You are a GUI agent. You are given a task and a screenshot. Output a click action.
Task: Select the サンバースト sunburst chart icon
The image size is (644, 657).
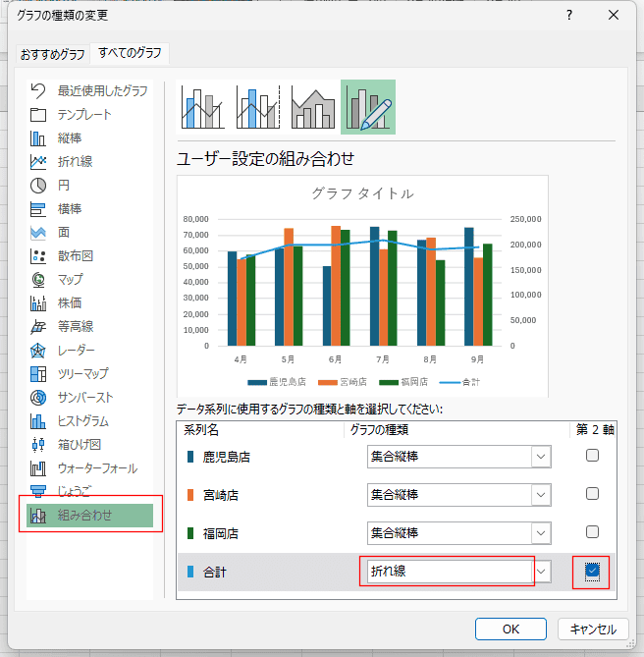(x=39, y=398)
